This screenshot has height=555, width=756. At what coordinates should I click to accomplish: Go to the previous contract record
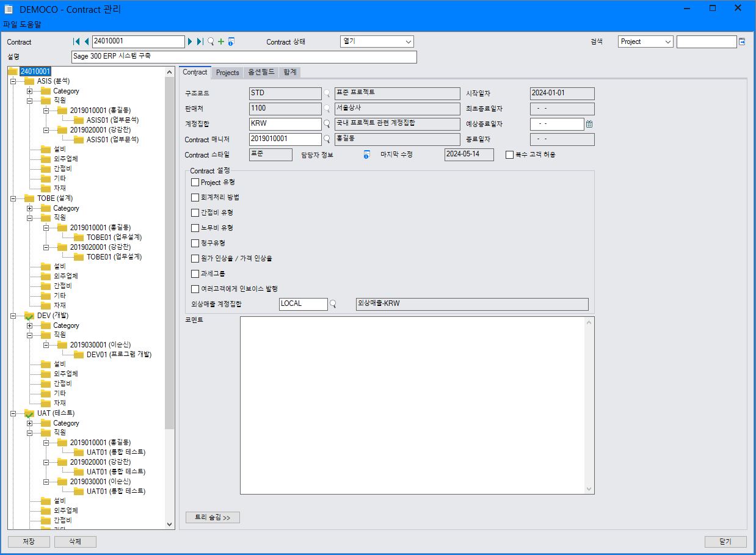click(x=86, y=42)
